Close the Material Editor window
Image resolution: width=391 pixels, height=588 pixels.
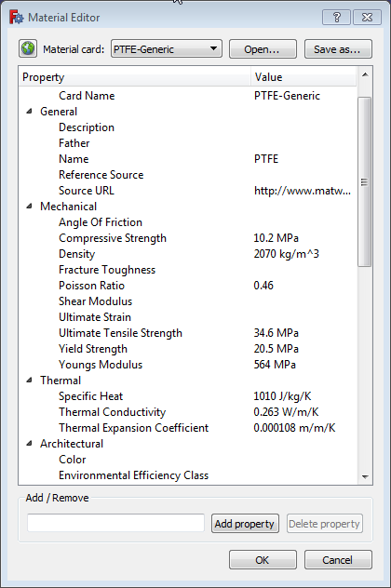tap(367, 18)
